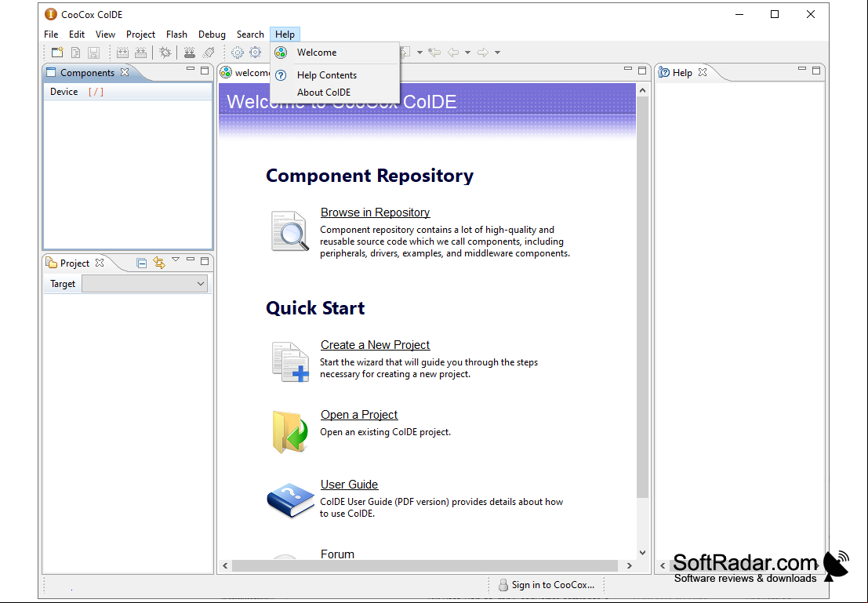Click the documents icon beside Create a New Project

point(291,361)
